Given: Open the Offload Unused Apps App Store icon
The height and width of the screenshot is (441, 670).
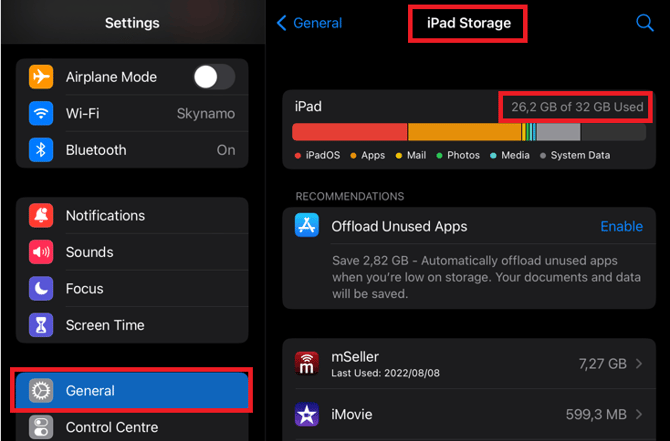Looking at the screenshot, I should pos(307,226).
